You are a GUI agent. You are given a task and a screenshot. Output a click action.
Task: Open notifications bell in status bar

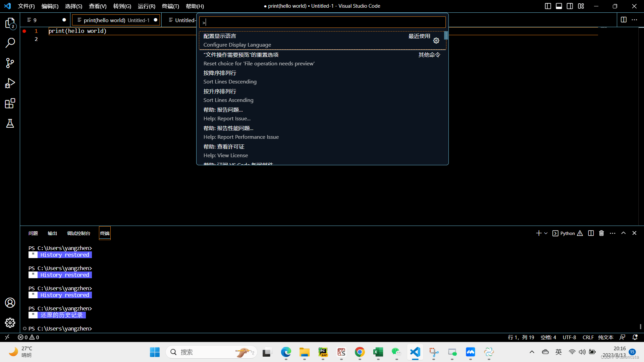coord(635,337)
